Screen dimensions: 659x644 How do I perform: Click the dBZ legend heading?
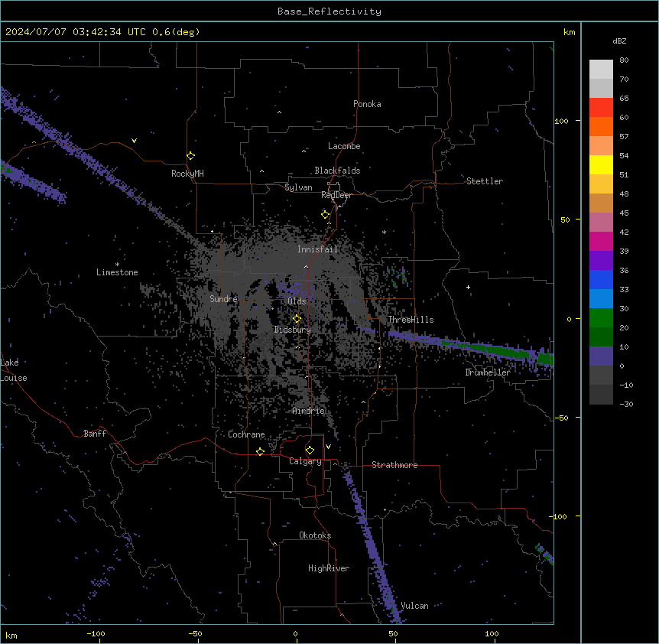pyautogui.click(x=619, y=41)
